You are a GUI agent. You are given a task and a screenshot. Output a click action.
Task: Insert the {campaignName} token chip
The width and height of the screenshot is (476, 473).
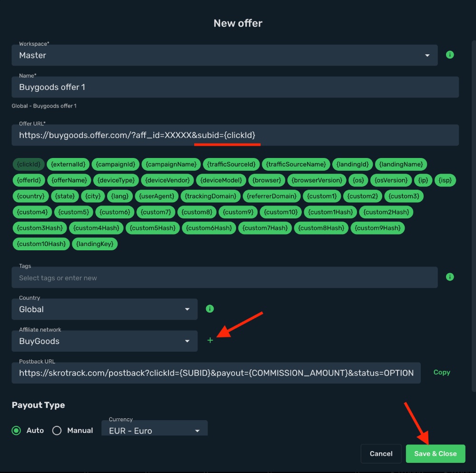point(171,165)
